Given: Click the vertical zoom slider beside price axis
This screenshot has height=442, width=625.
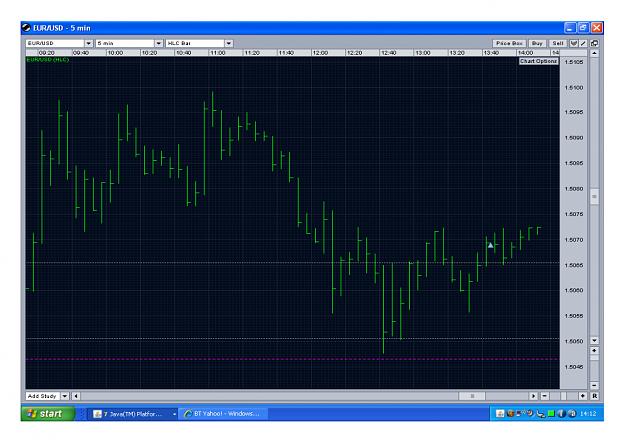Looking at the screenshot, I should (594, 358).
